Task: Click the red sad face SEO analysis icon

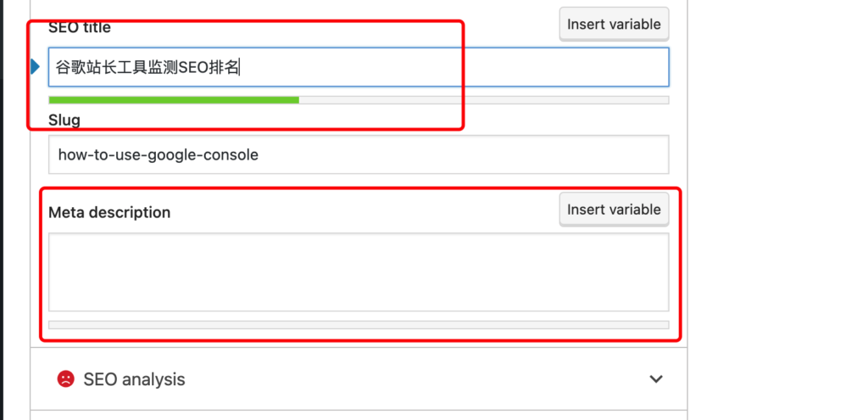Action: tap(65, 379)
